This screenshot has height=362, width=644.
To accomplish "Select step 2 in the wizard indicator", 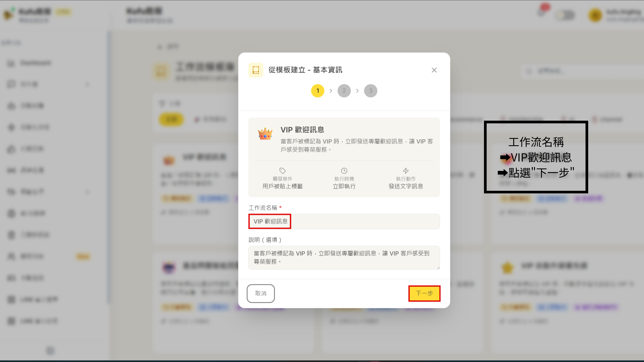I will click(344, 91).
